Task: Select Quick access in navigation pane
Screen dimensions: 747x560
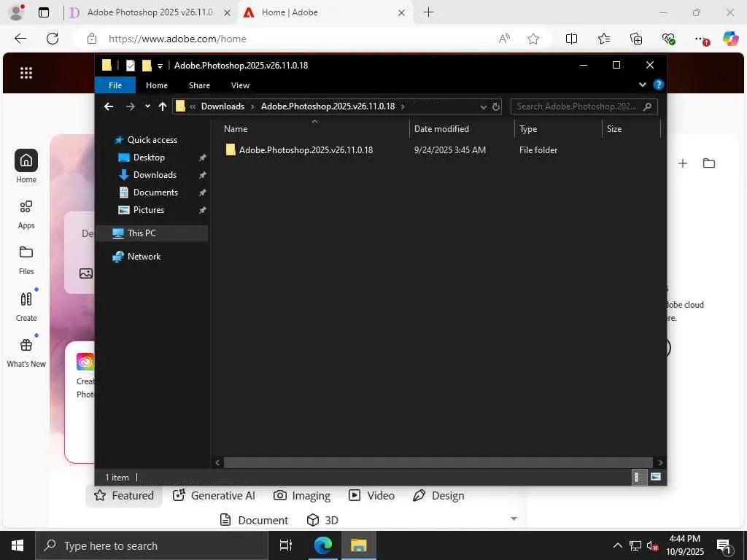Action: [152, 140]
